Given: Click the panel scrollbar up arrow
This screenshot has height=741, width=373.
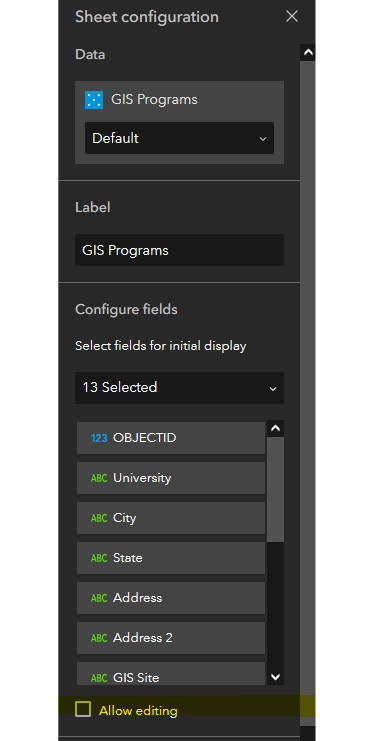Looking at the screenshot, I should coord(308,52).
